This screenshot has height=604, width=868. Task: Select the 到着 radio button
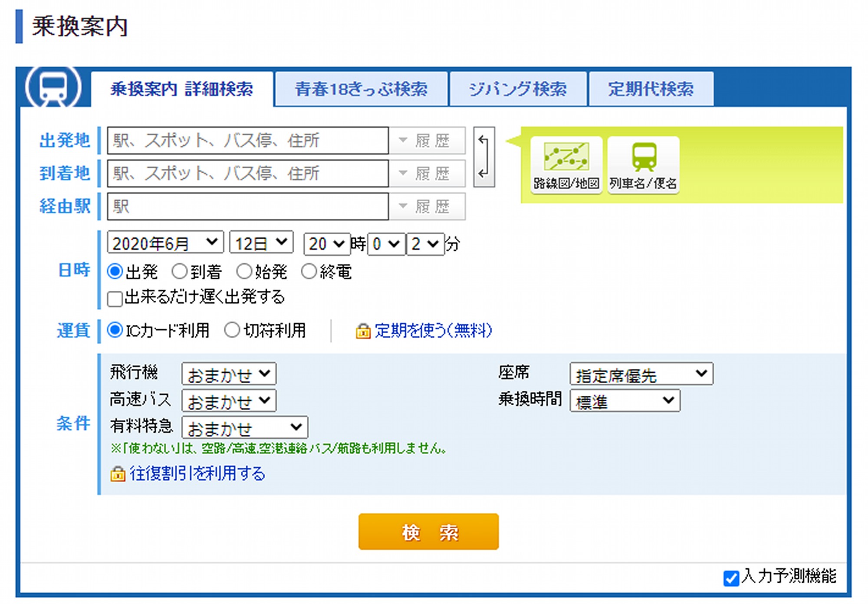pyautogui.click(x=179, y=272)
